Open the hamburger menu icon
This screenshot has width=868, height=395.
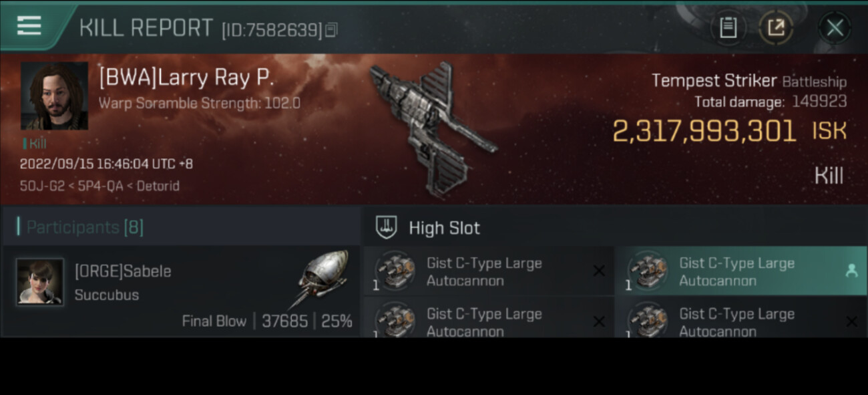29,26
